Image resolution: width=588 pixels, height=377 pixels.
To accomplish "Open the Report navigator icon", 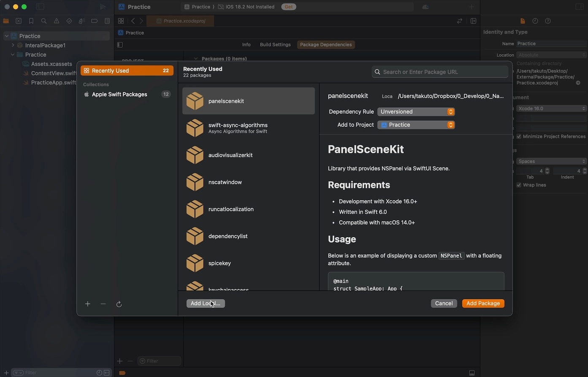I will pyautogui.click(x=107, y=21).
